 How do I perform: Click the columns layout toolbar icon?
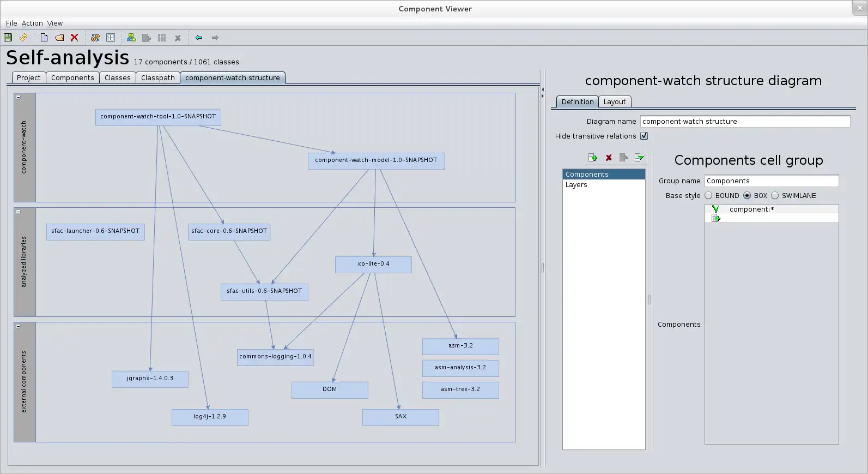click(111, 38)
